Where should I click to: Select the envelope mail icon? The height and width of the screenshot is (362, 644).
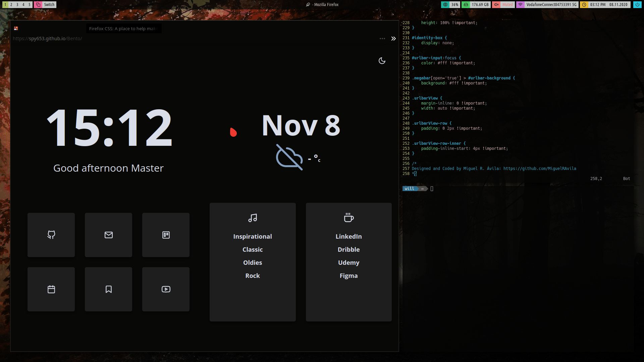coord(108,235)
